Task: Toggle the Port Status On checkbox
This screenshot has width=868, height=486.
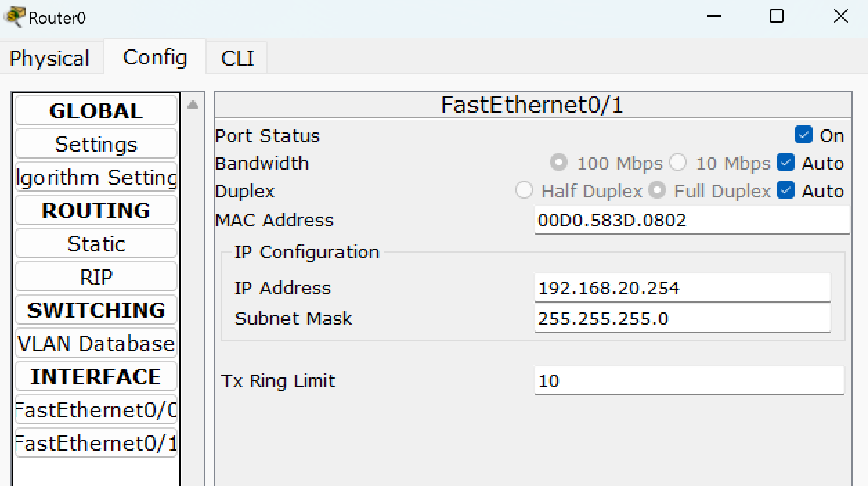Action: click(x=804, y=135)
